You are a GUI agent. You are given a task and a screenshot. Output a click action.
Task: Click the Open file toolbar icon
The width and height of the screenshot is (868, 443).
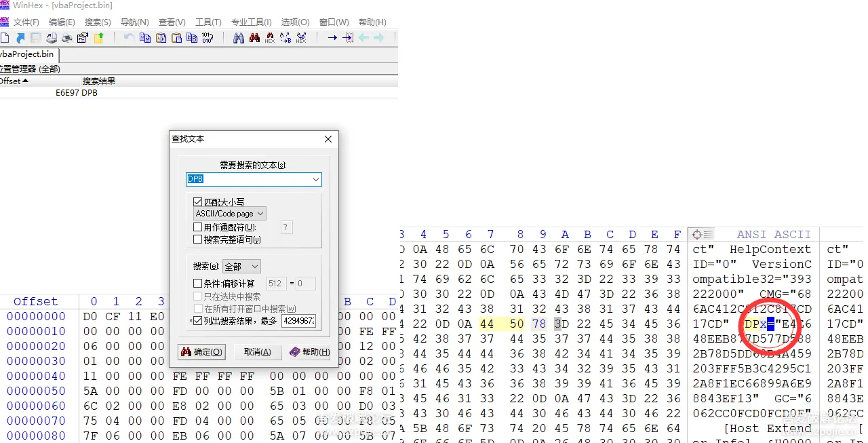coord(20,38)
